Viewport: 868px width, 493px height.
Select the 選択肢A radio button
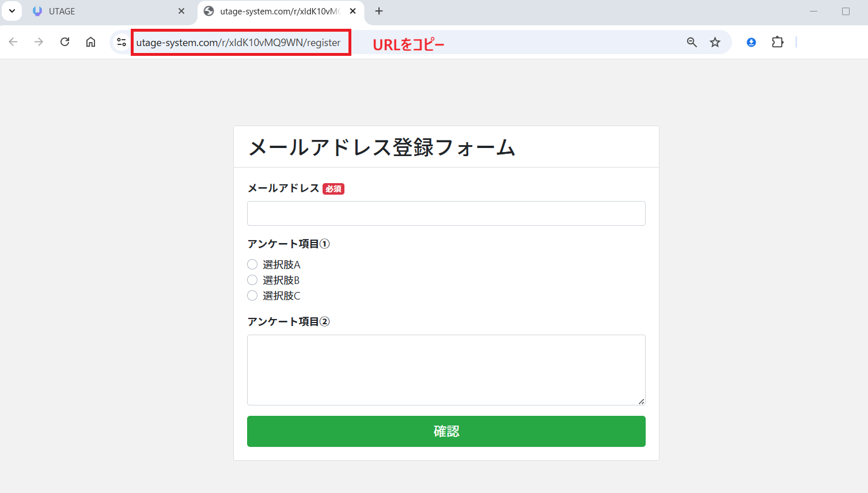[x=252, y=264]
